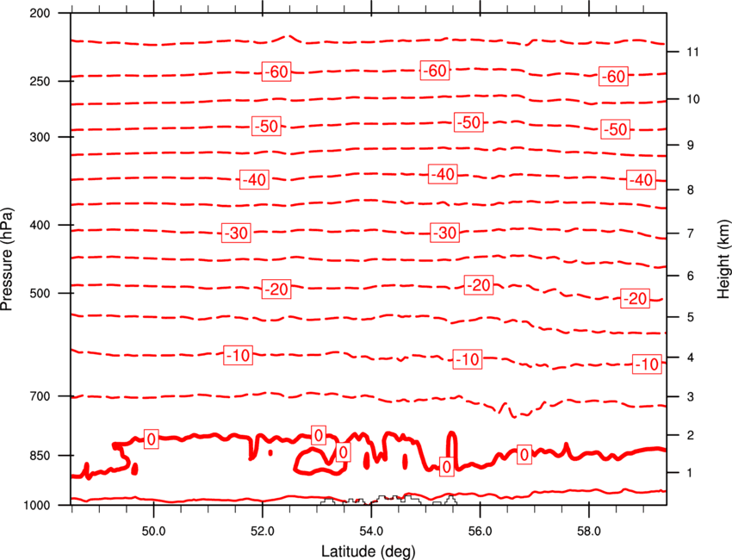This screenshot has width=732, height=560.
Task: Click the -10 contour label near latitude 51.5
Action: 238,356
